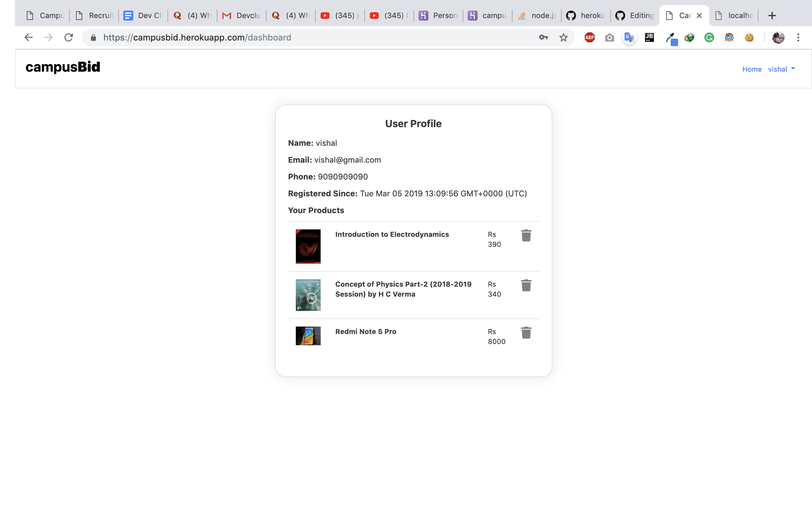Screen dimensions: 812x516
Task: Switch to the heroku GitHub tab
Action: (x=586, y=16)
